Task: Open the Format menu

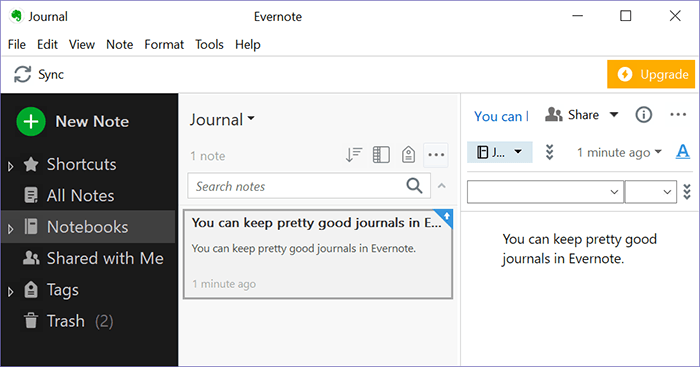Action: click(x=164, y=45)
